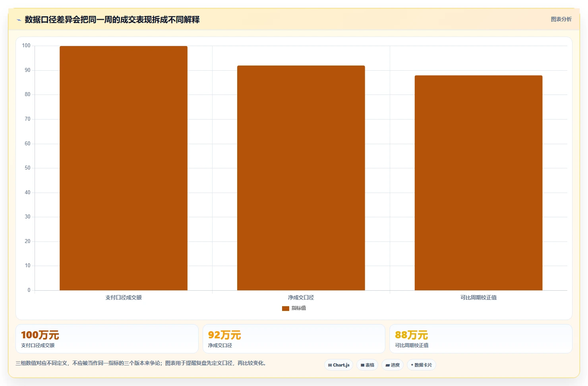Viewport: 588px width, 386px height.
Task: Click the 净成交口径 caption under 92万元
Action: coord(220,345)
